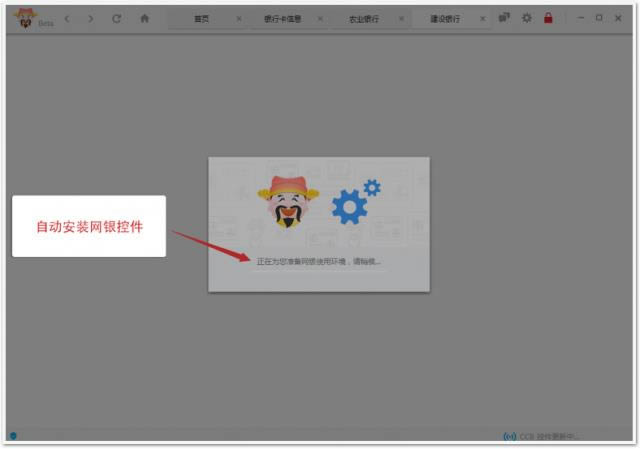This screenshot has width=640, height=449.
Task: Click the CCB control update status indicator
Action: [x=540, y=437]
